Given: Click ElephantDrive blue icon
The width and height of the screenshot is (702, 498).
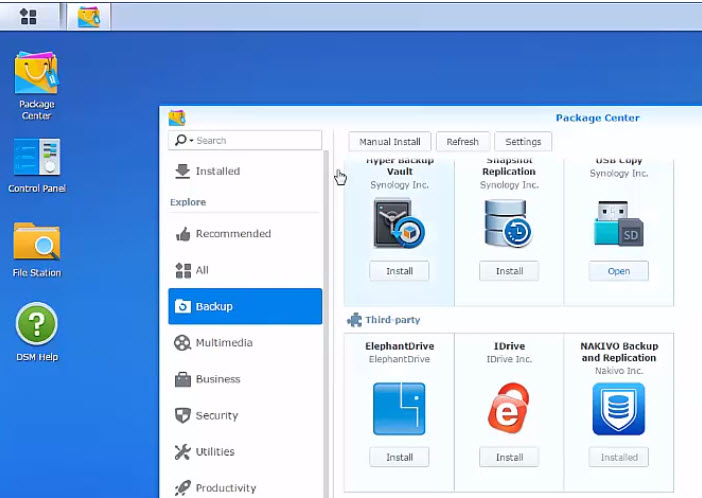Looking at the screenshot, I should [x=399, y=408].
